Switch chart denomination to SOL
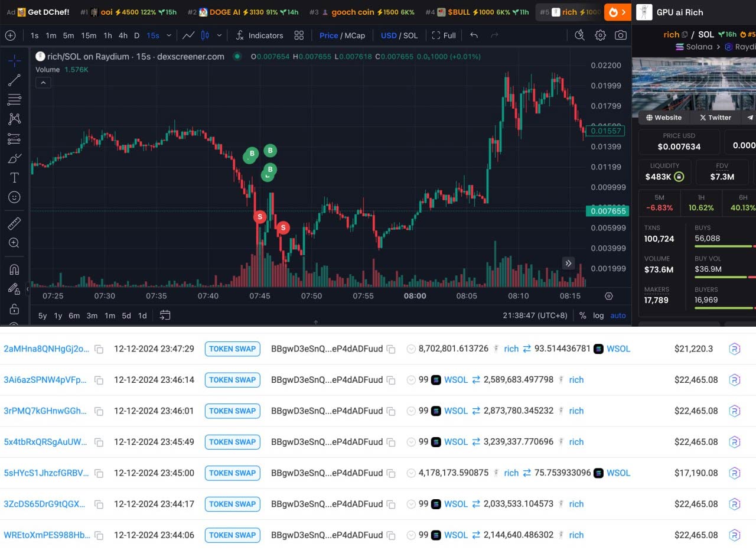The width and height of the screenshot is (756, 550). tap(410, 35)
